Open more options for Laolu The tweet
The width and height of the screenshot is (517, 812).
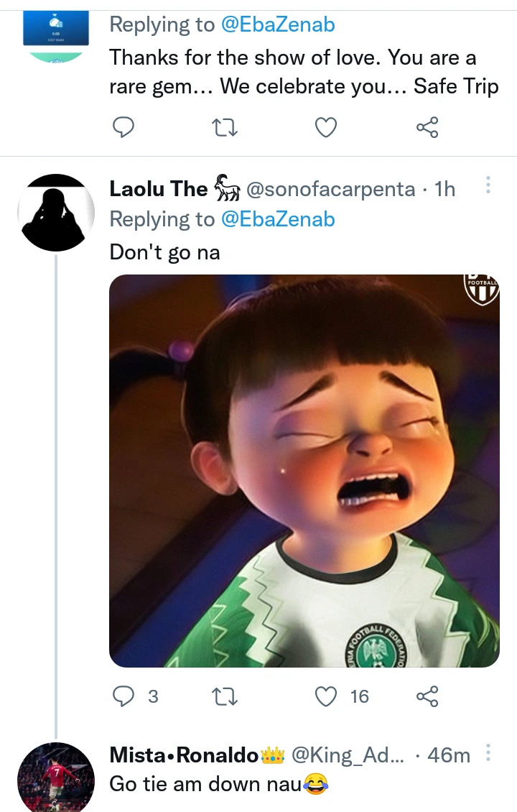[488, 185]
